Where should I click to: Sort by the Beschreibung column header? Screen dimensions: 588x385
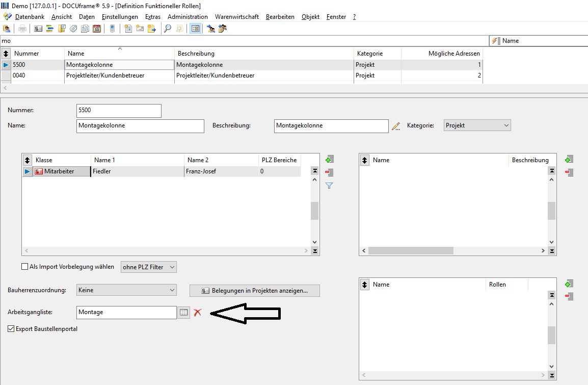pyautogui.click(x=264, y=54)
